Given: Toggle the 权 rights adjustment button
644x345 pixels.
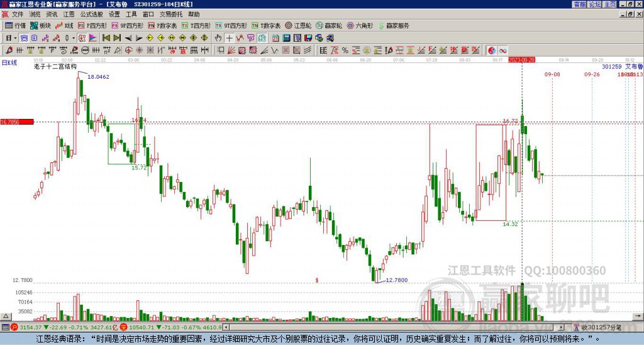Looking at the screenshot, I should pyautogui.click(x=82, y=38).
